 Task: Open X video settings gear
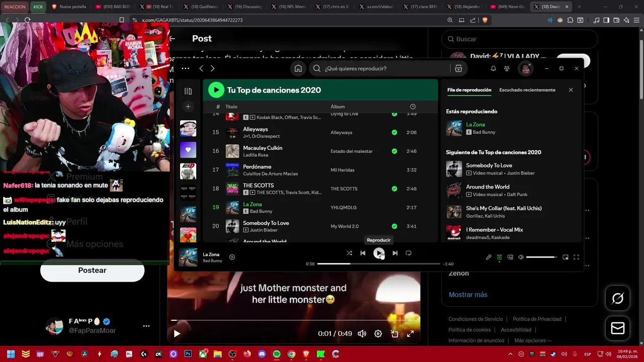pos(378,333)
